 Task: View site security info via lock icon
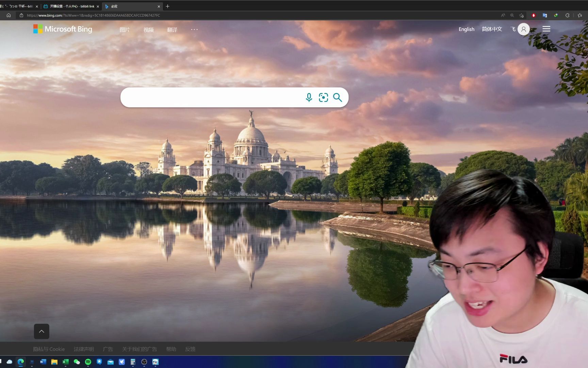click(21, 15)
